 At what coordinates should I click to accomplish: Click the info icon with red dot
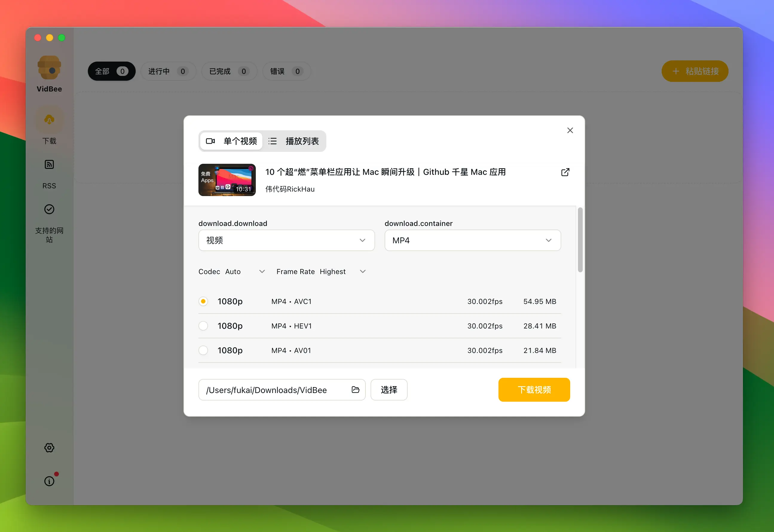(49, 481)
